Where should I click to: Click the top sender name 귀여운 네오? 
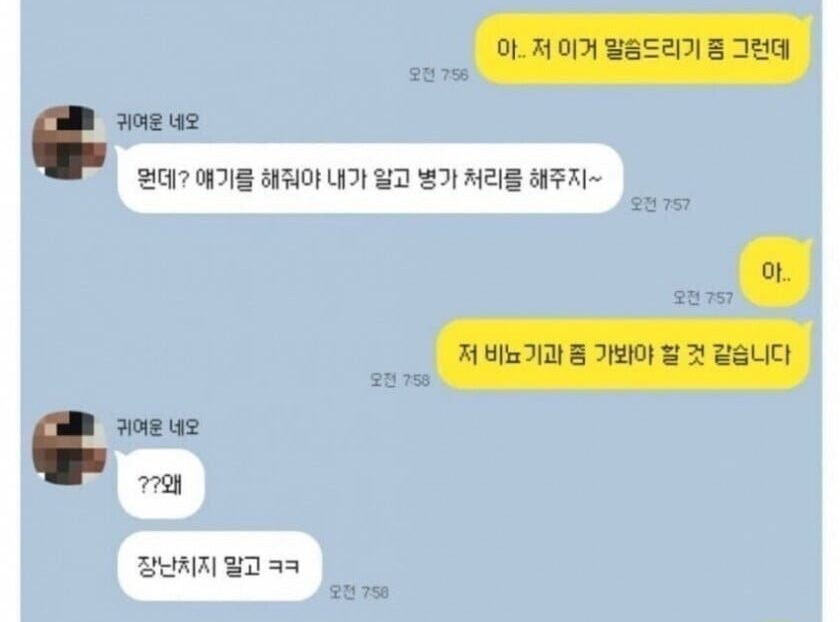pyautogui.click(x=158, y=122)
